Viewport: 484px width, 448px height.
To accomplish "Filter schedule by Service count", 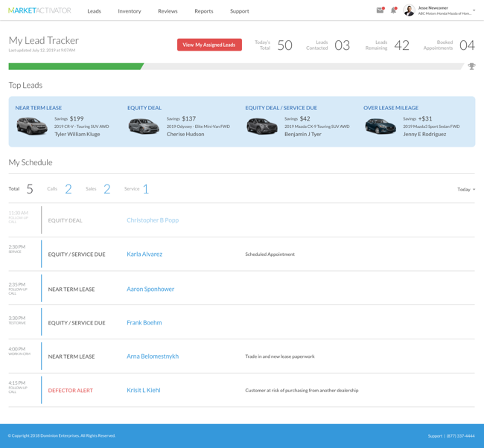I will coord(145,189).
